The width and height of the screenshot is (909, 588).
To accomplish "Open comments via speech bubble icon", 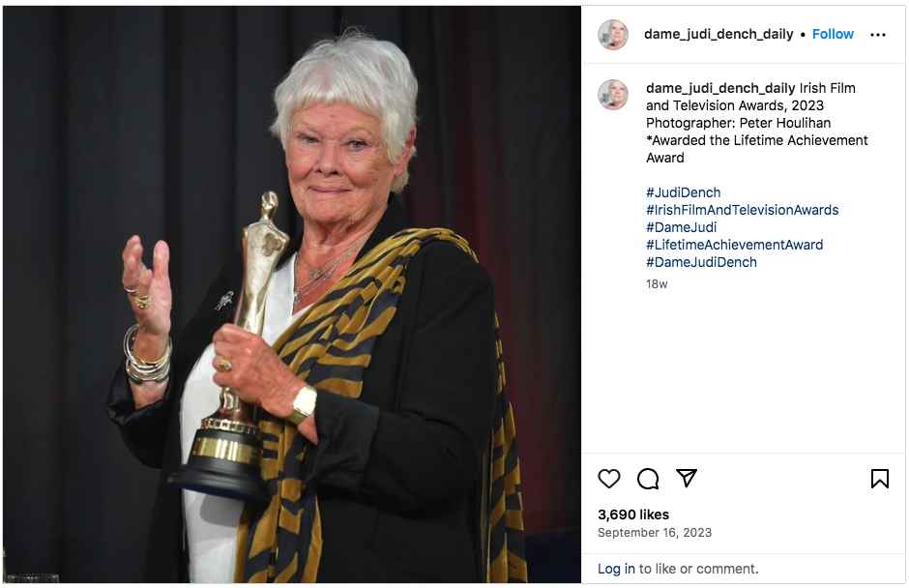I will click(648, 479).
